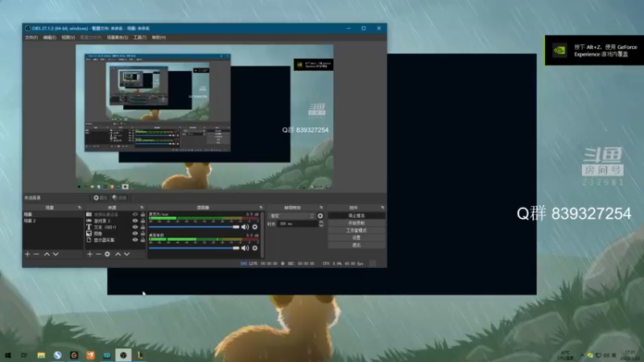
Task: Select 场景 2 in the Scenes list
Action: coord(52,220)
